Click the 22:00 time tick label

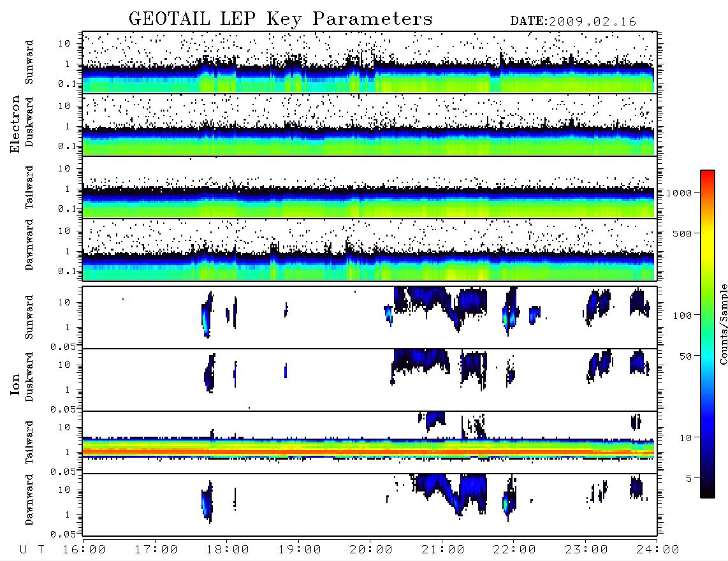point(514,550)
